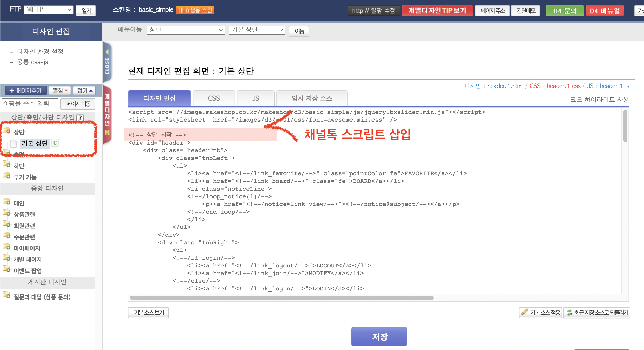The width and height of the screenshot is (644, 350).
Task: Click the pencil icon on 기본소스적용
Action: pos(524,312)
